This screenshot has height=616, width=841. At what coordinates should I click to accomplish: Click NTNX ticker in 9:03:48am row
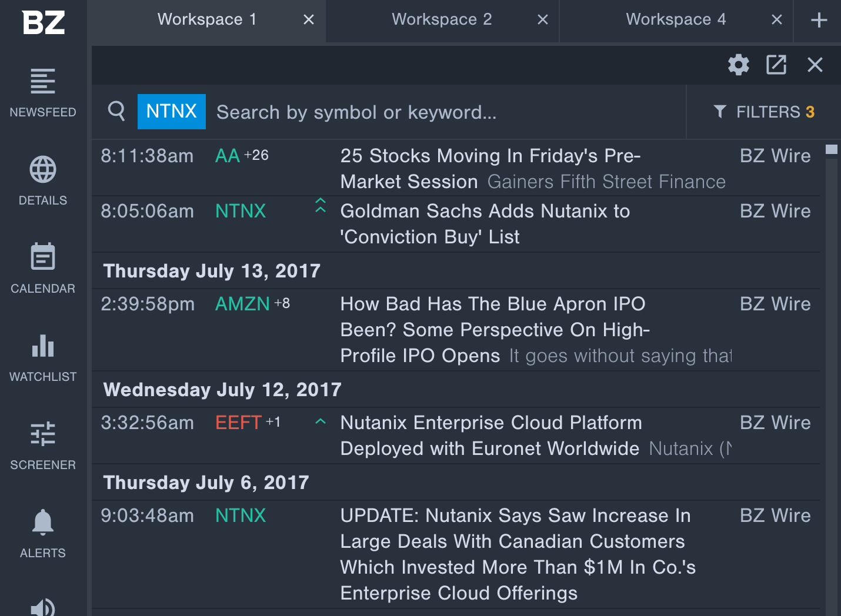(241, 515)
